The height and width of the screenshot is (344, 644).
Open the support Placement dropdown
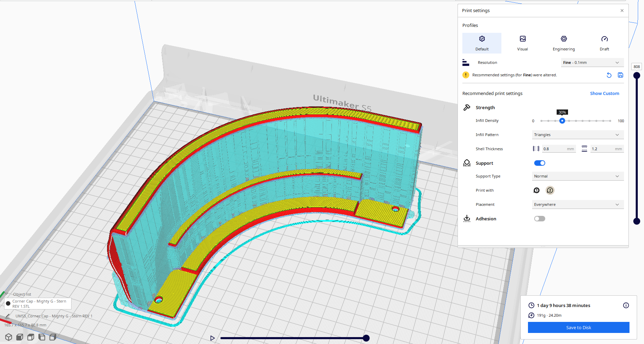[x=577, y=204]
